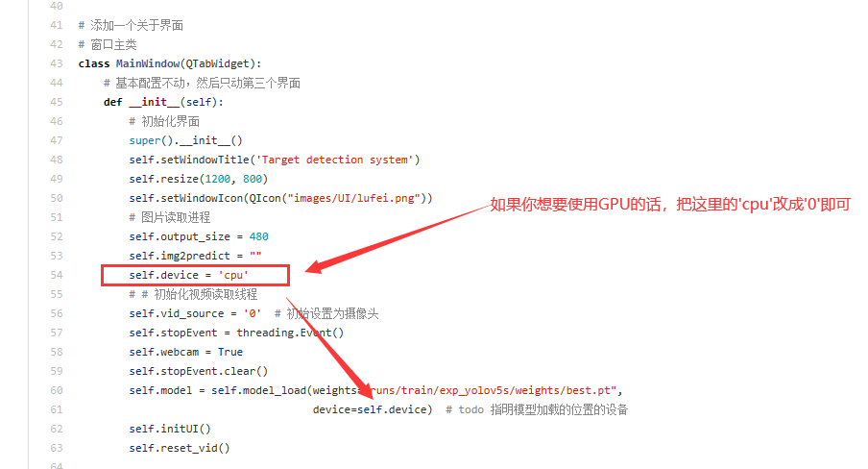The width and height of the screenshot is (868, 469).
Task: Click the class MainWindow definition line
Action: [169, 63]
